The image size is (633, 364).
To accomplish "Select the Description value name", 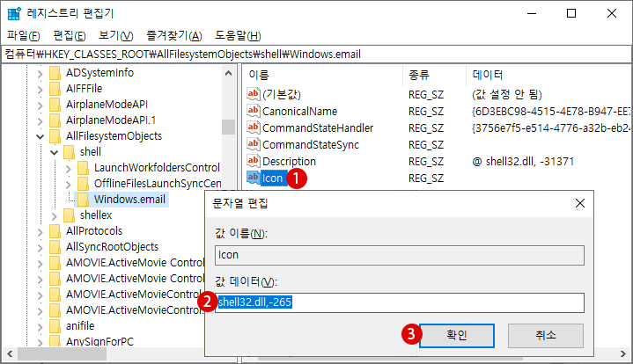I will tap(289, 162).
